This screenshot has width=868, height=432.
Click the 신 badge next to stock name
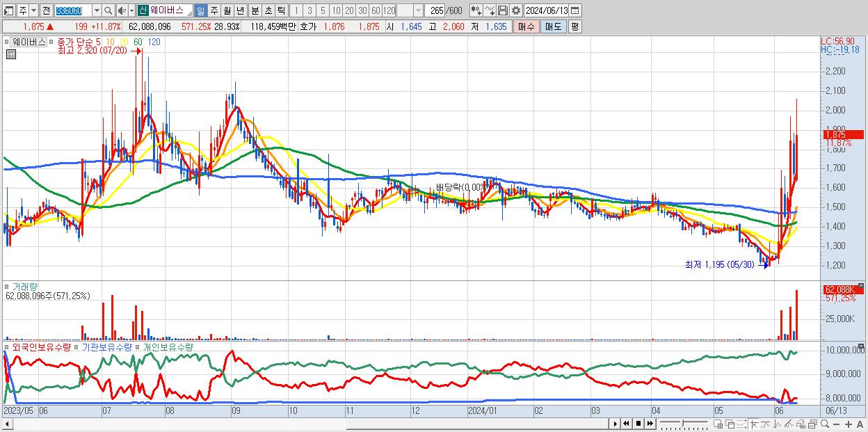tap(142, 10)
